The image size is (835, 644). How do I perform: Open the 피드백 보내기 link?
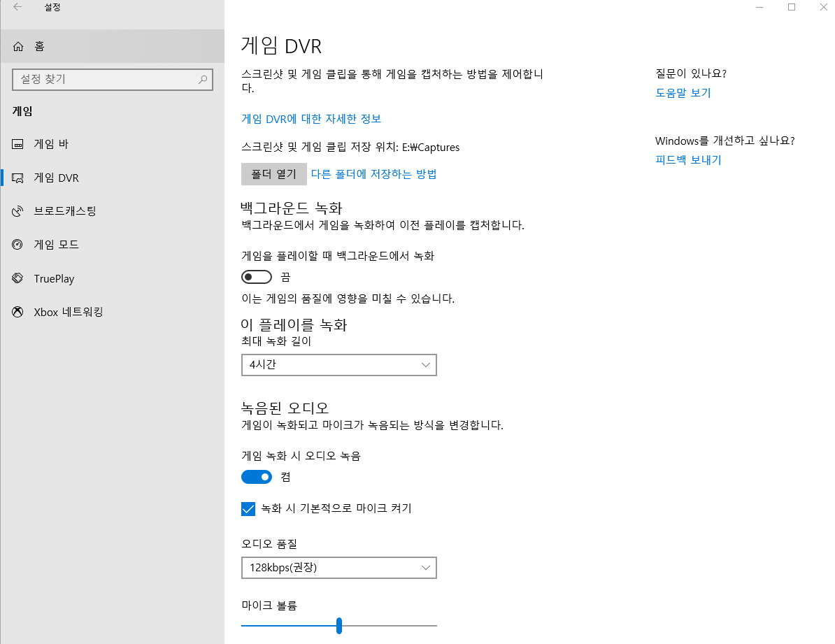click(x=689, y=160)
